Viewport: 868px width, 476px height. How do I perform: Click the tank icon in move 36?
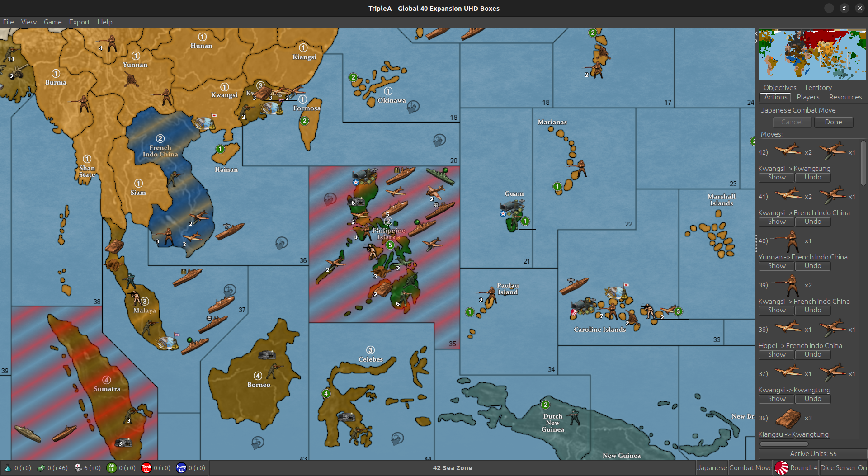[x=788, y=418]
